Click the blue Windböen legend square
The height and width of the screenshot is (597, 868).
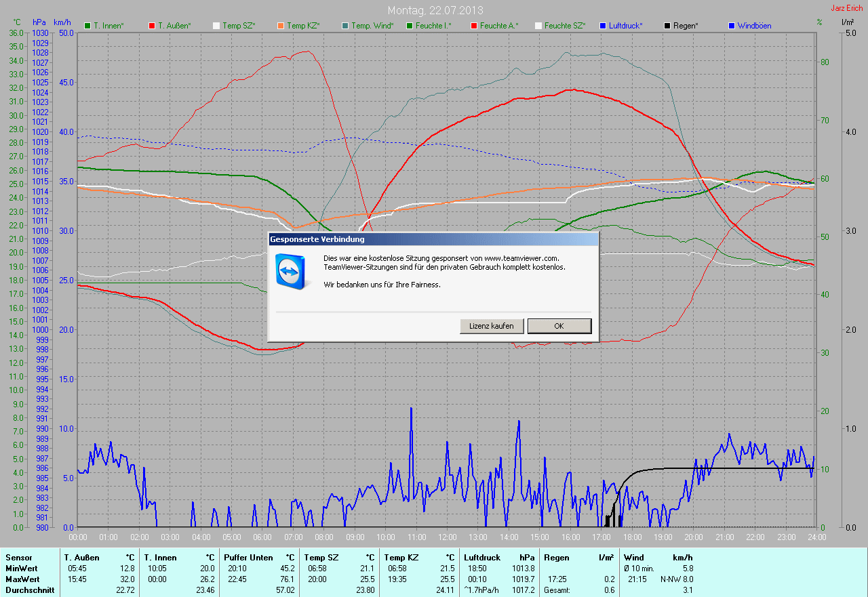click(732, 26)
